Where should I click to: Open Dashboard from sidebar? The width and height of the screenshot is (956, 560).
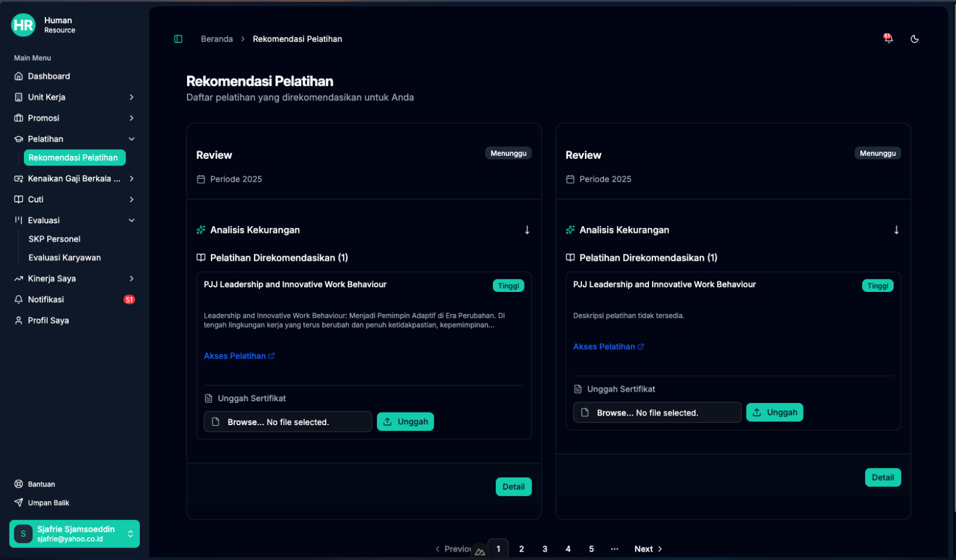coord(49,76)
